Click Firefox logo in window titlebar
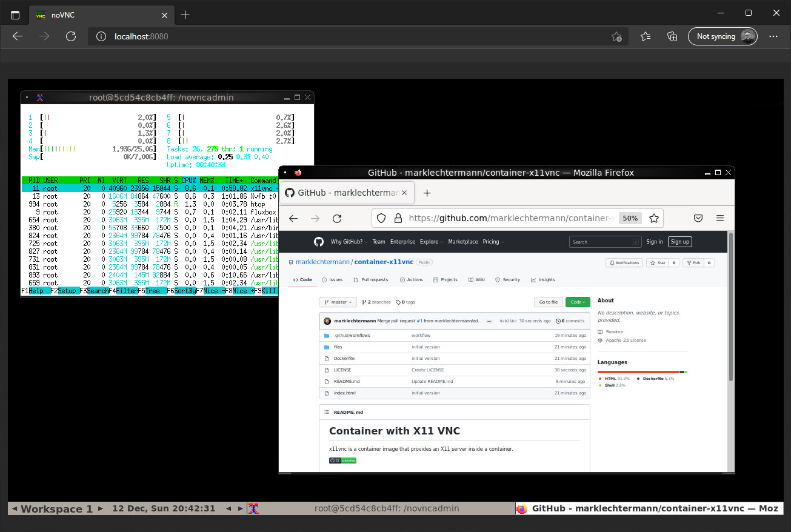This screenshot has width=791, height=532. click(x=298, y=173)
